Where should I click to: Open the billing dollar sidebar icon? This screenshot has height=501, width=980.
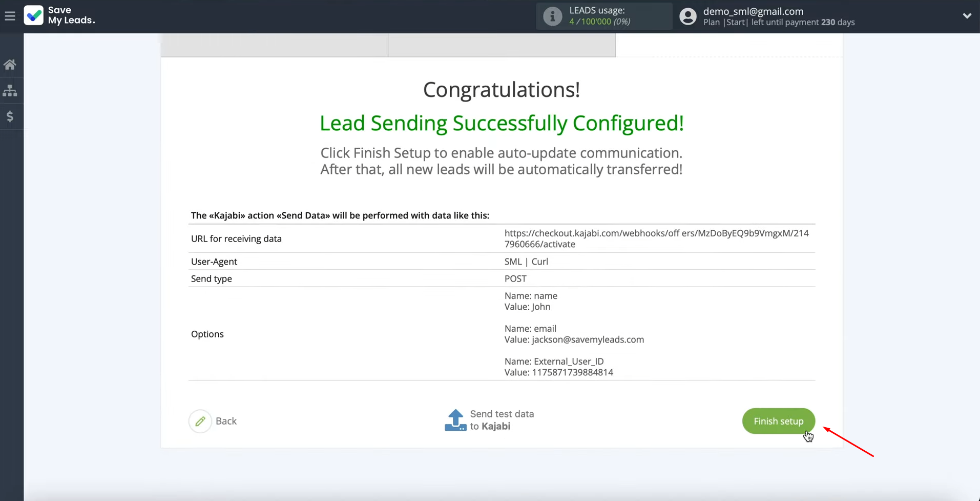pos(10,116)
